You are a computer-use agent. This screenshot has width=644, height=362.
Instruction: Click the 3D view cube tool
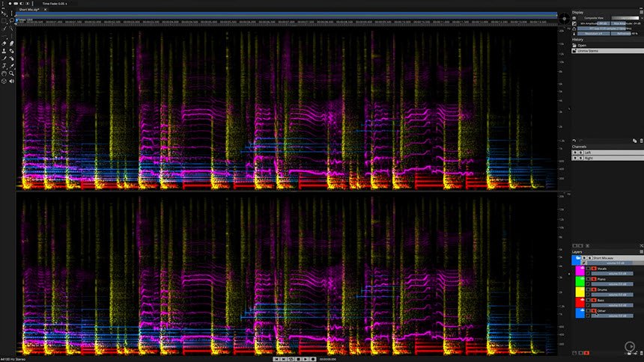[x=4, y=82]
